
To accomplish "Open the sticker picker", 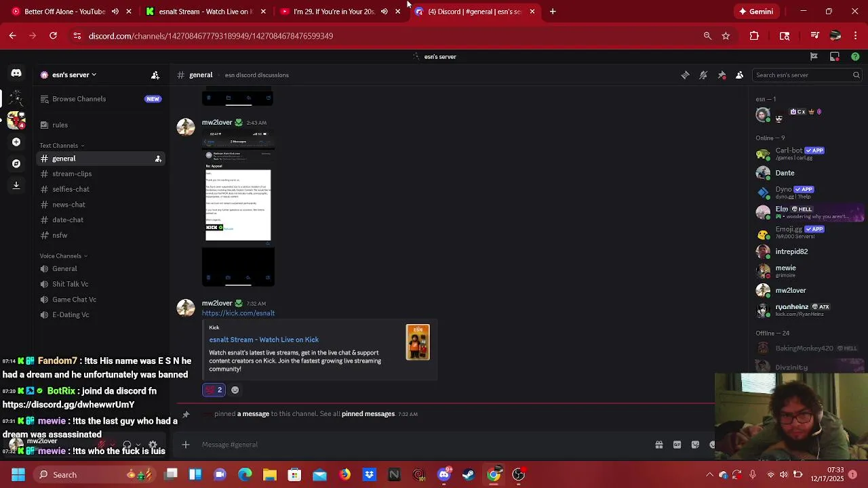I will [x=695, y=445].
